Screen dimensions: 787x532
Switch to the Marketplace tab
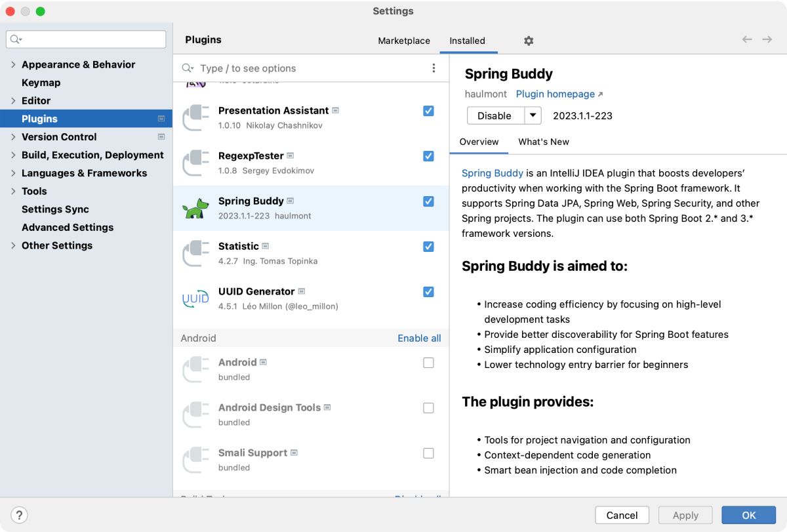click(403, 40)
